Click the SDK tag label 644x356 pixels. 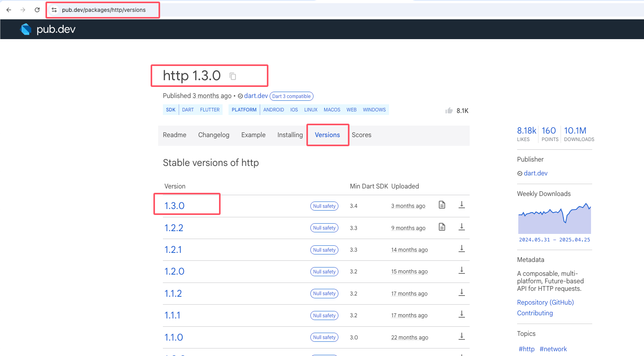tap(171, 110)
